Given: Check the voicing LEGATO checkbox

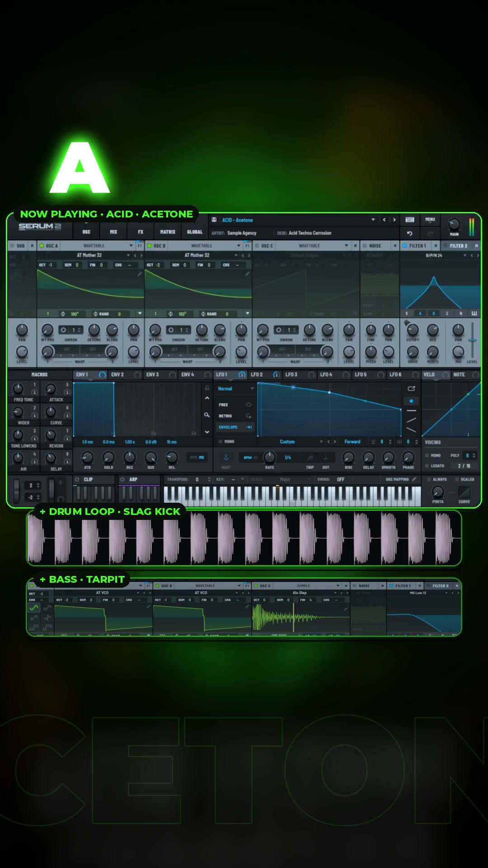Looking at the screenshot, I should tap(427, 466).
